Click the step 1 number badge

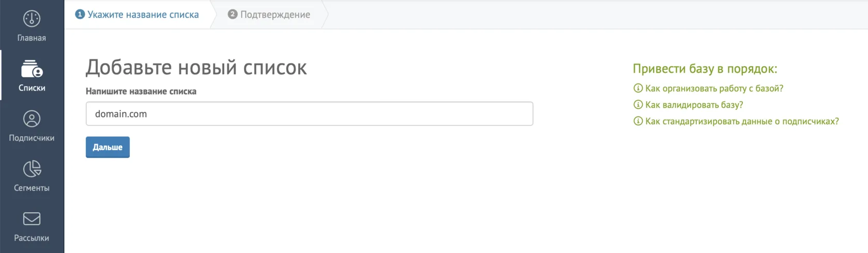[80, 14]
